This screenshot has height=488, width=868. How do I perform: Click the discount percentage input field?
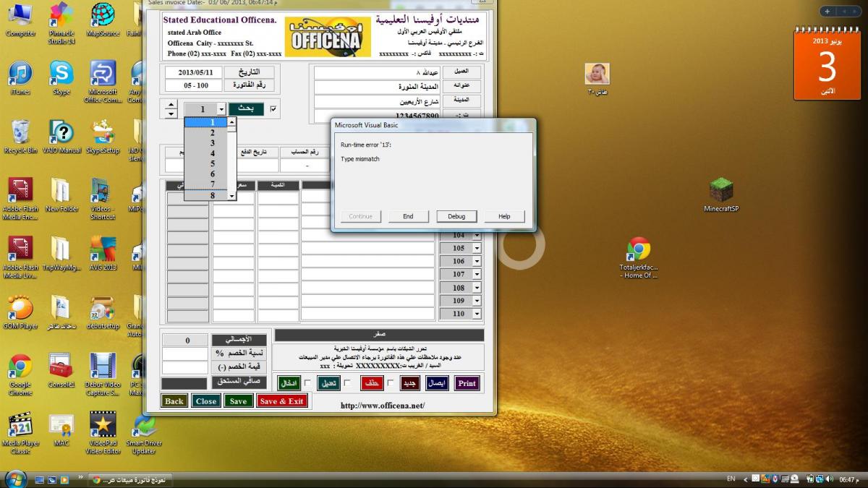click(185, 354)
